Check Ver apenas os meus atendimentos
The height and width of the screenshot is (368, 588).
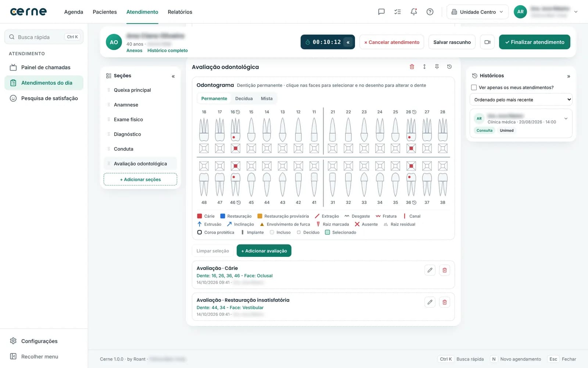pyautogui.click(x=474, y=88)
